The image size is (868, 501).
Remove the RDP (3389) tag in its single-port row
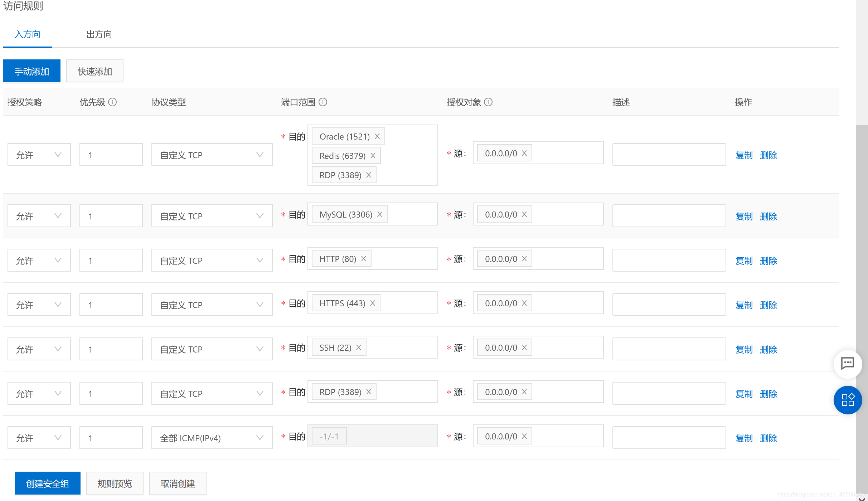coord(368,392)
